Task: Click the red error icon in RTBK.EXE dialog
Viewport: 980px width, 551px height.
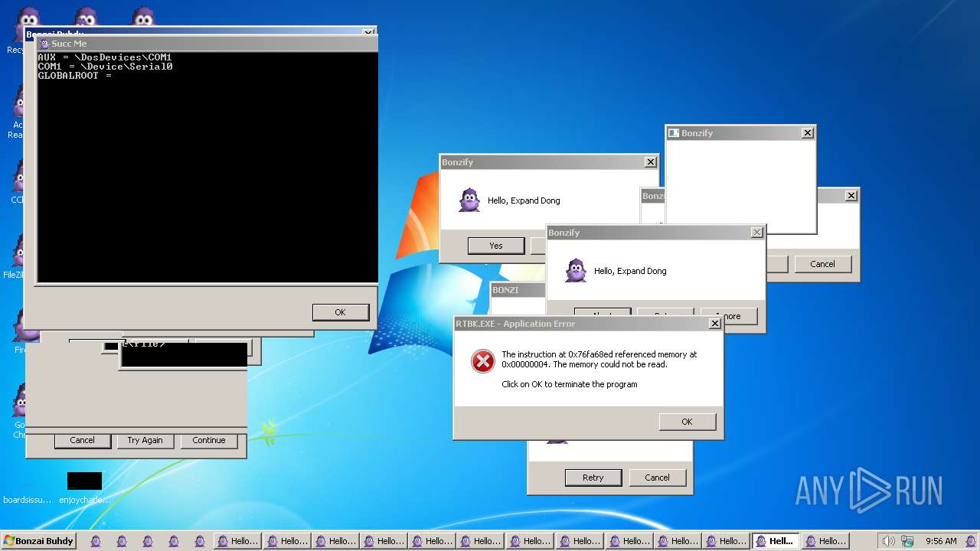Action: point(483,361)
